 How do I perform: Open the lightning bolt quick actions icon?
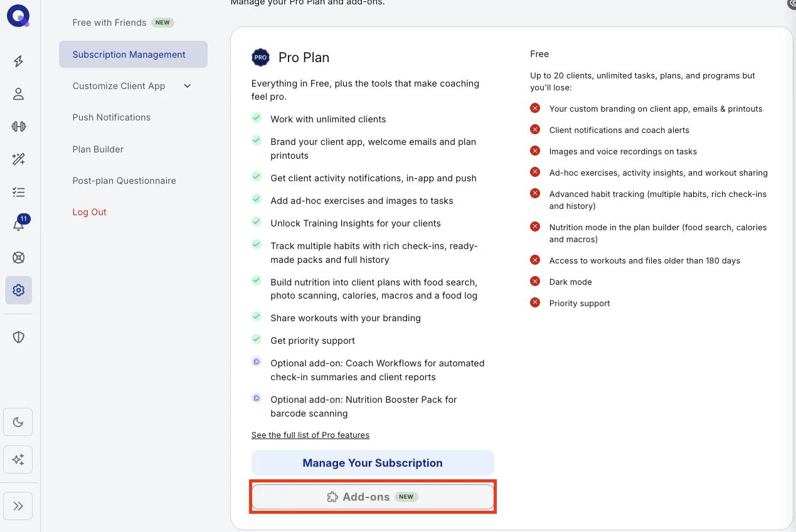point(19,61)
